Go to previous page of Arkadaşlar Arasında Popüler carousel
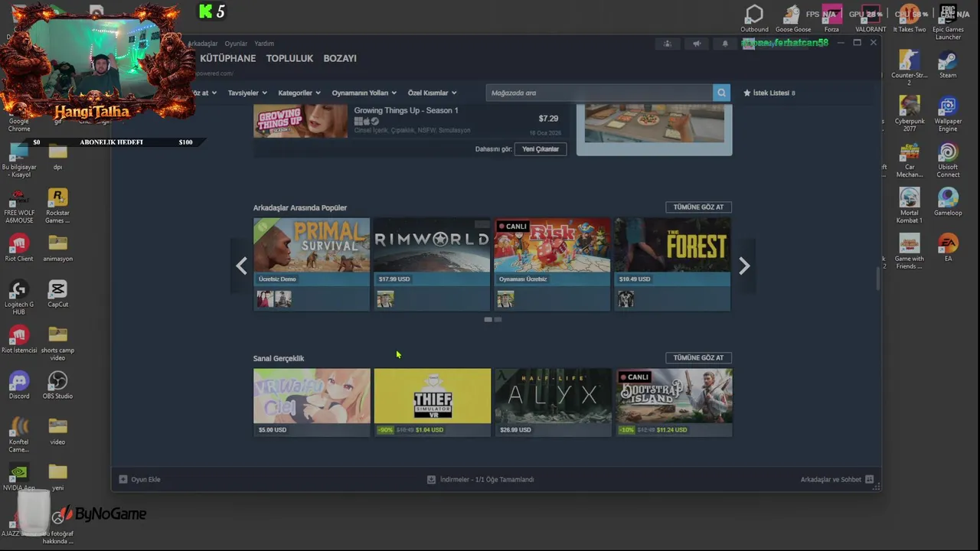Viewport: 980px width, 551px height. [x=241, y=266]
